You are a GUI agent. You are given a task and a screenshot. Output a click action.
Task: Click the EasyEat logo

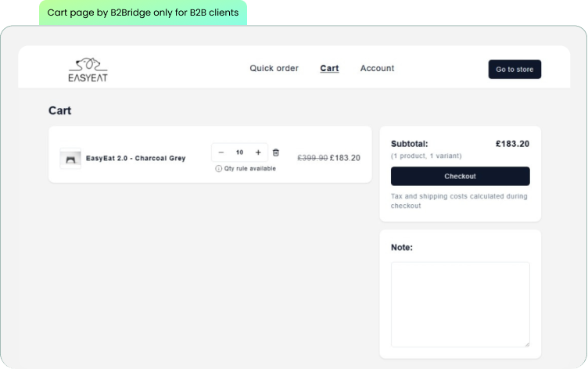pos(88,70)
